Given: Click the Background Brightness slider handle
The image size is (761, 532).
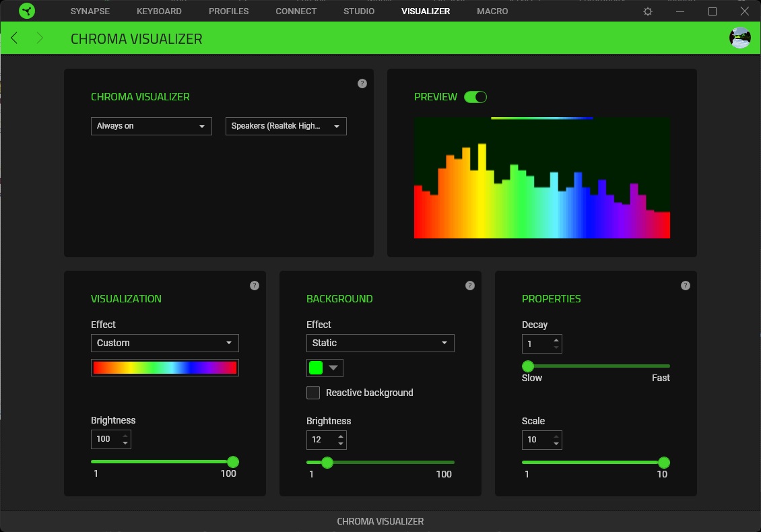Looking at the screenshot, I should pyautogui.click(x=327, y=463).
